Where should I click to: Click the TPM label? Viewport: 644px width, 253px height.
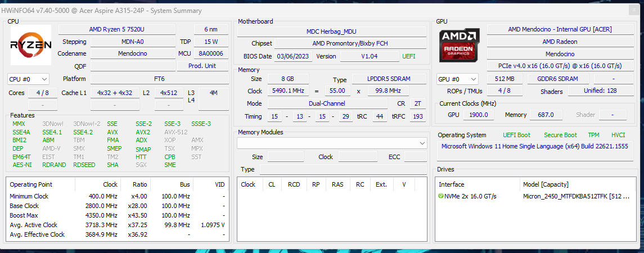click(593, 135)
